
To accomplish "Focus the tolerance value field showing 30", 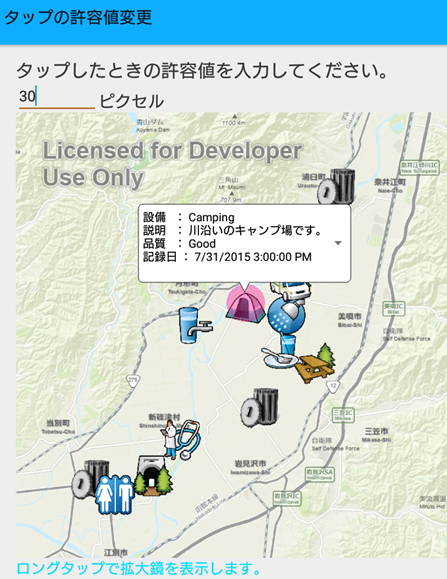I will [57, 97].
